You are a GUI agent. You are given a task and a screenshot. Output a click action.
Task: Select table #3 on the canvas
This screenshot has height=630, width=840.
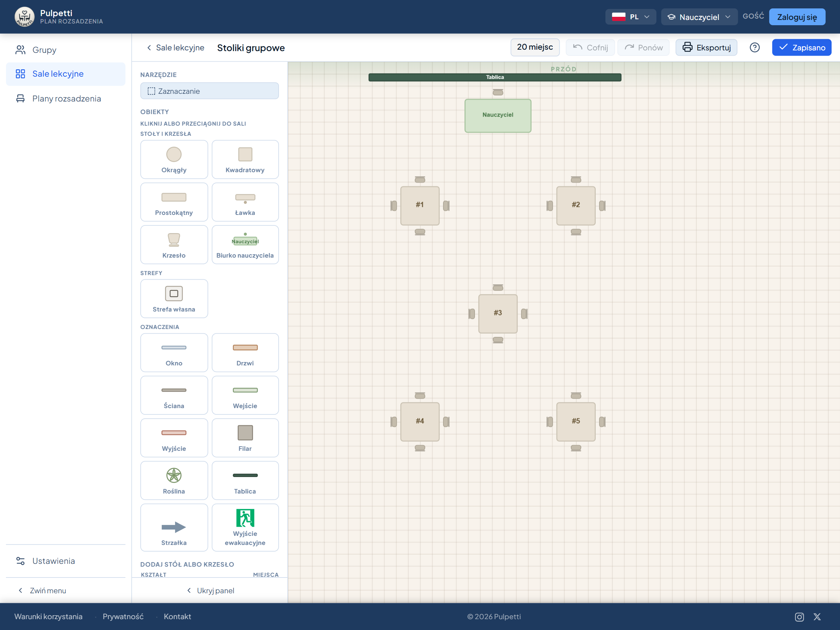[x=497, y=313]
